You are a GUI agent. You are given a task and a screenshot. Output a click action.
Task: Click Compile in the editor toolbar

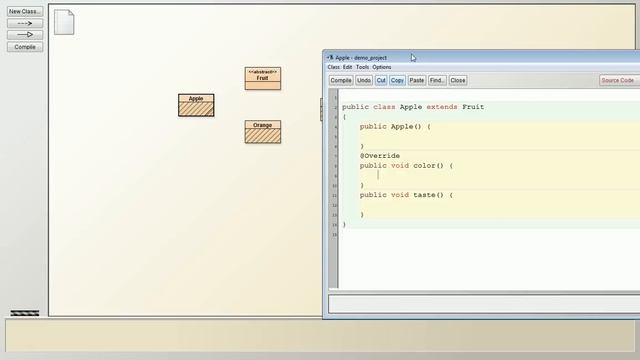click(341, 80)
